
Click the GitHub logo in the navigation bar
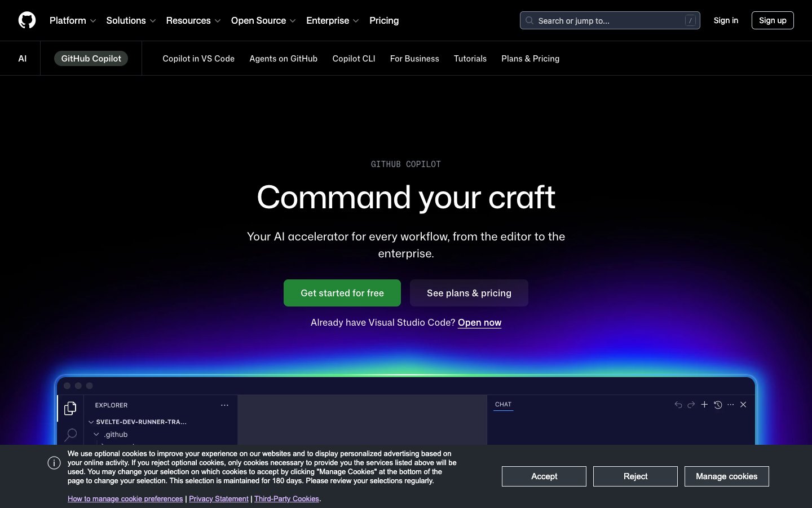tap(27, 20)
